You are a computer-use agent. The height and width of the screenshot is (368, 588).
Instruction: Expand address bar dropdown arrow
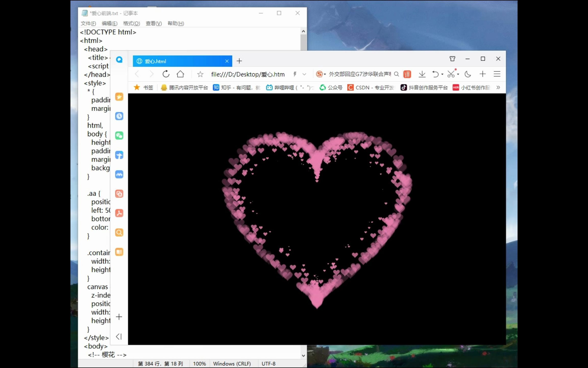coord(304,74)
